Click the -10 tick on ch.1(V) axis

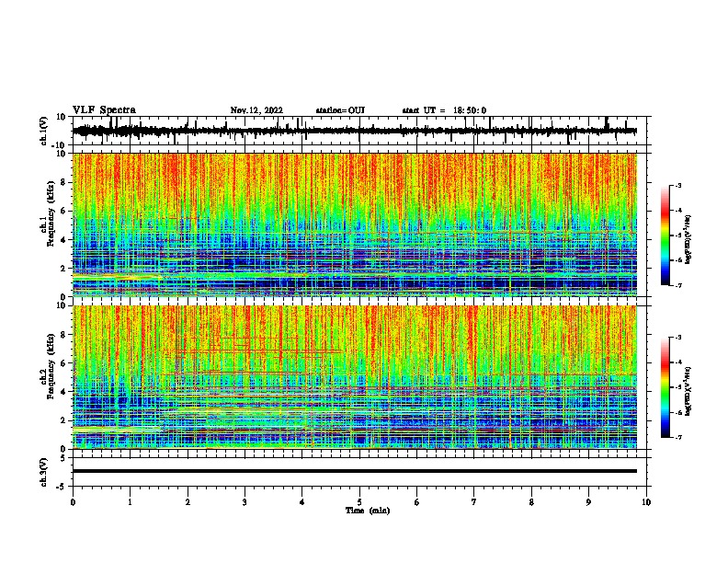click(60, 145)
